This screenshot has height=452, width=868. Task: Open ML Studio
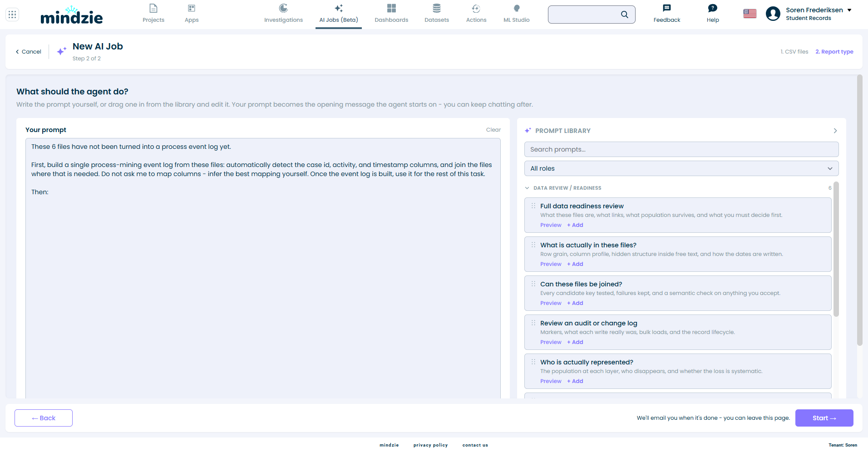[x=517, y=14]
